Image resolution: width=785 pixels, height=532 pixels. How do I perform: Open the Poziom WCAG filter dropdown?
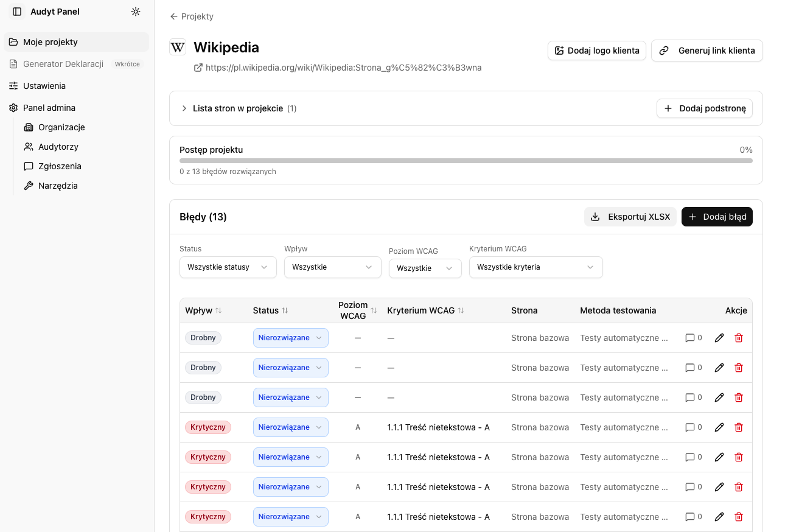point(425,268)
